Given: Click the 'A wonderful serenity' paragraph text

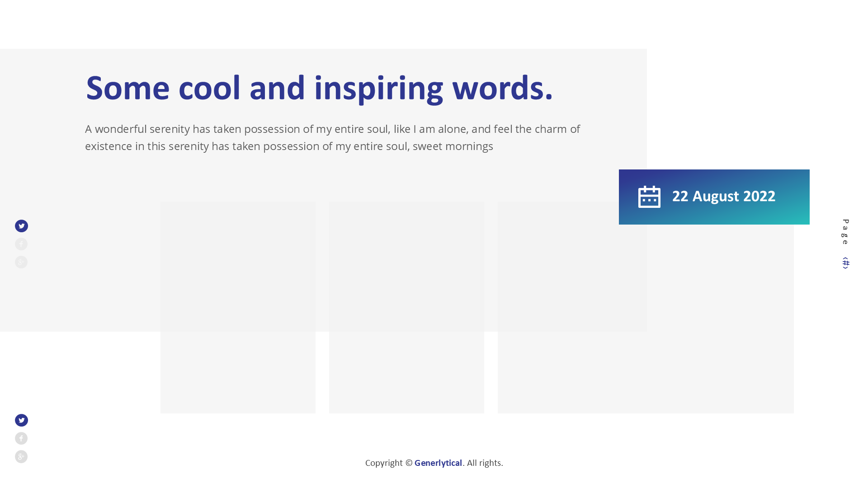Looking at the screenshot, I should [332, 137].
